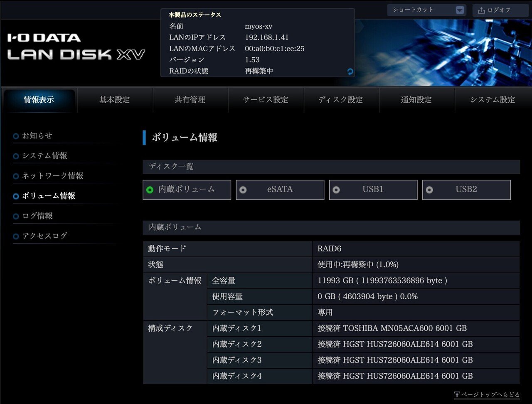Click the 構成ディスク row label
The image size is (532, 404).
click(170, 328)
